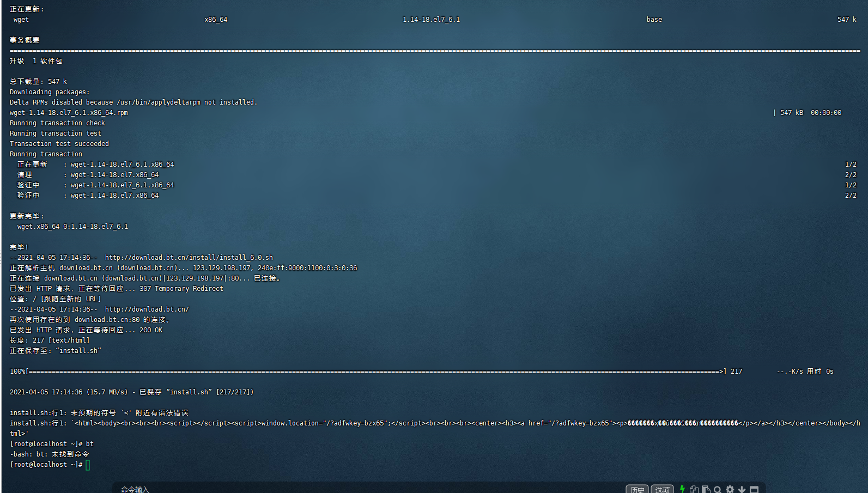Viewport: 868px width, 493px height.
Task: Click the '位置：/ [跟随至新的 URL]' line
Action: click(55, 299)
